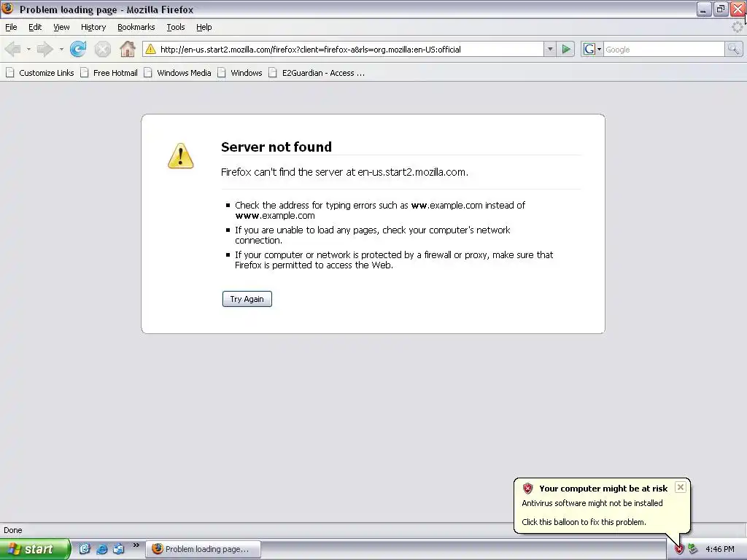Click the magnifier search button
This screenshot has width=747, height=560.
733,49
